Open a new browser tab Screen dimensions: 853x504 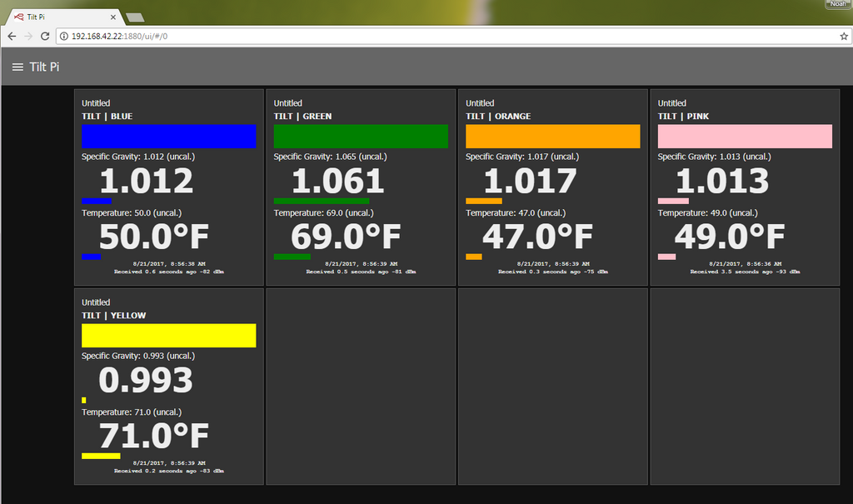click(135, 17)
